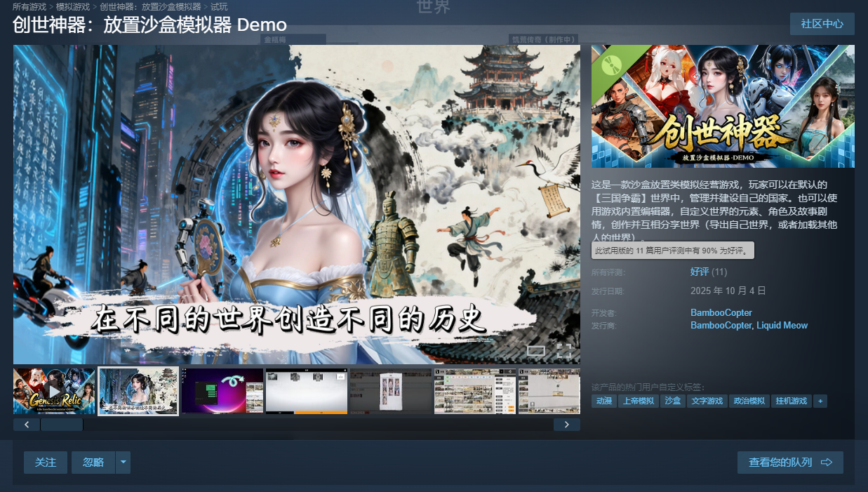
Task: Select the grey character portraits screenshot thumbnail
Action: [x=391, y=391]
